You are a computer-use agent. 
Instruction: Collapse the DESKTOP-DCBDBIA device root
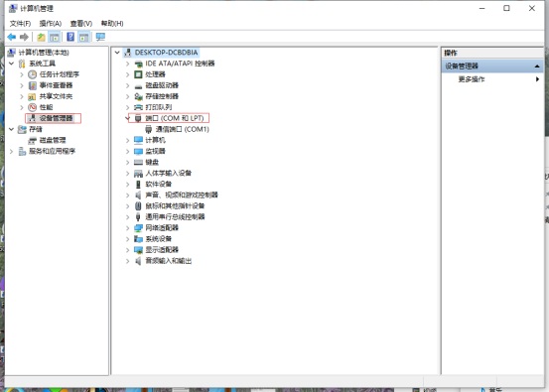tap(117, 53)
